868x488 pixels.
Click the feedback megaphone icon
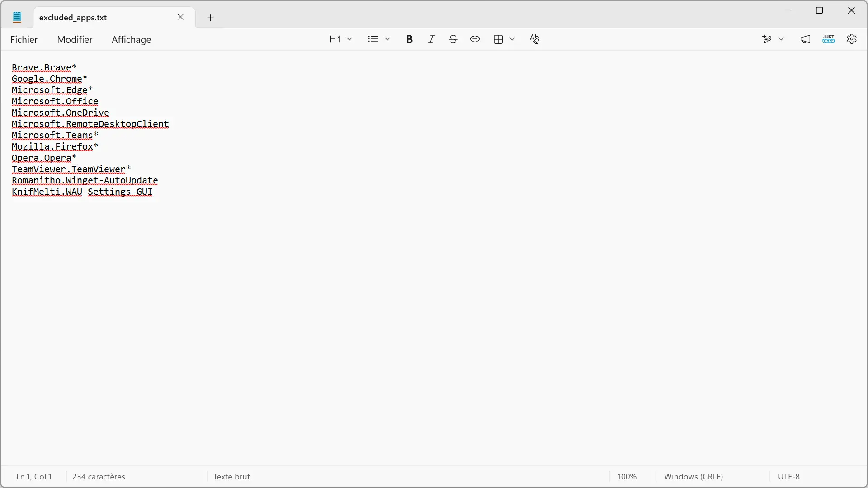point(806,39)
